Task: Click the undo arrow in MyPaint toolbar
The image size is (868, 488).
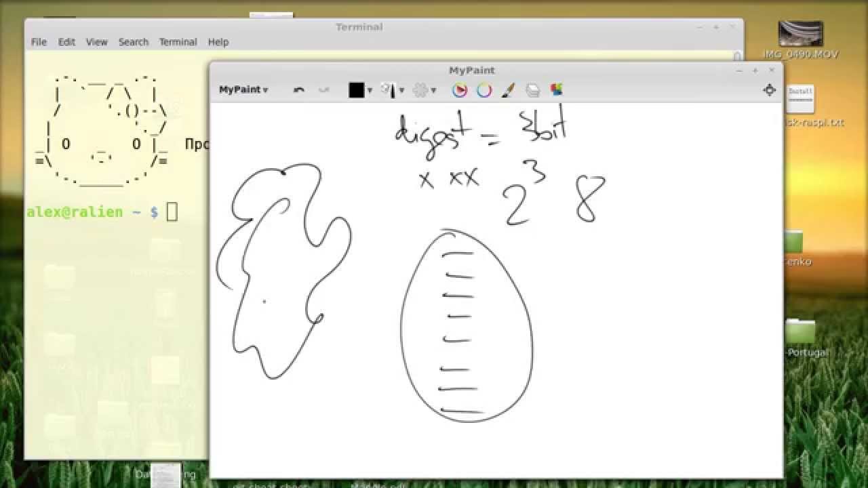Action: [x=299, y=90]
